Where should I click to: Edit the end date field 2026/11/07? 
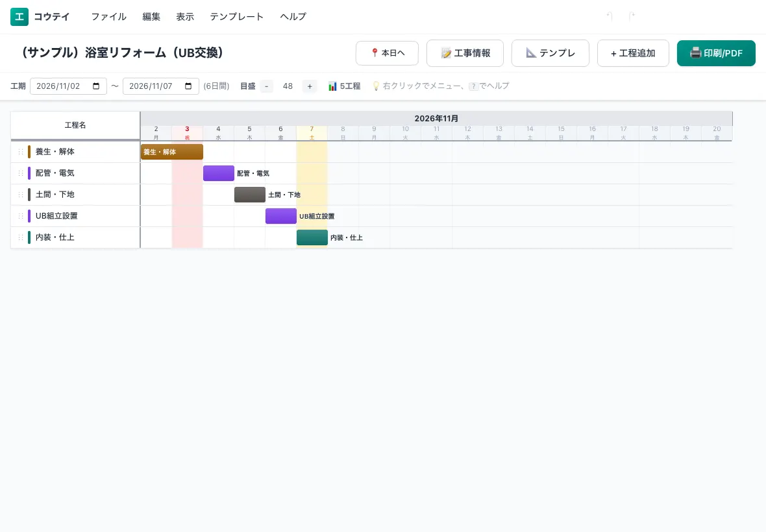pyautogui.click(x=161, y=86)
